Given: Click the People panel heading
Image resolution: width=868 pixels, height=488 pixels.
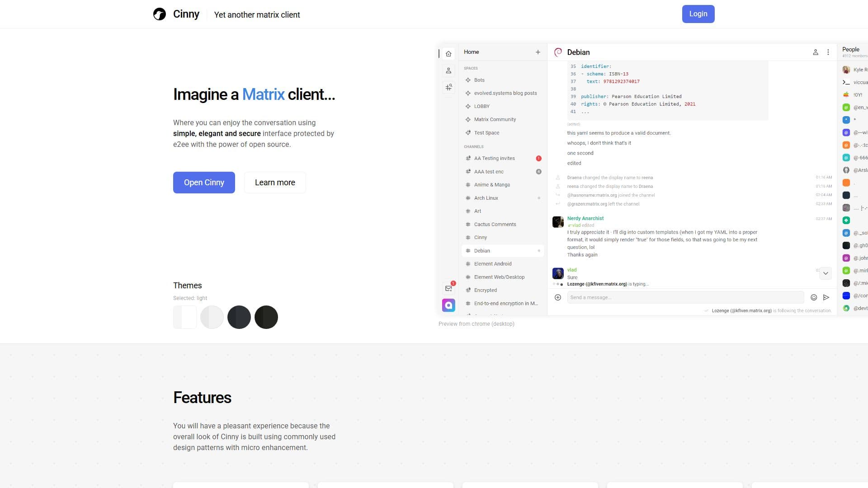Looking at the screenshot, I should (850, 49).
